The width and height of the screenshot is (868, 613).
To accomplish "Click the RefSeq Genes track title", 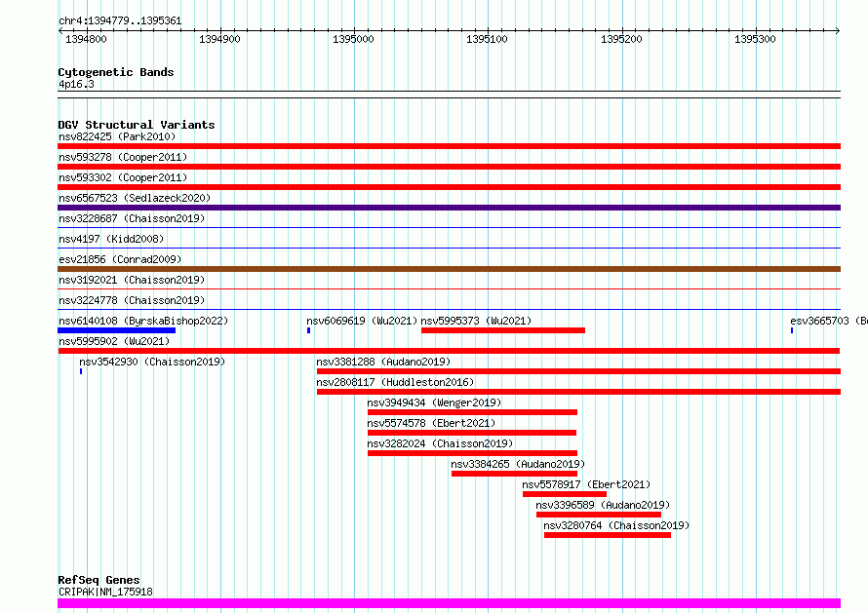I will 99,580.
